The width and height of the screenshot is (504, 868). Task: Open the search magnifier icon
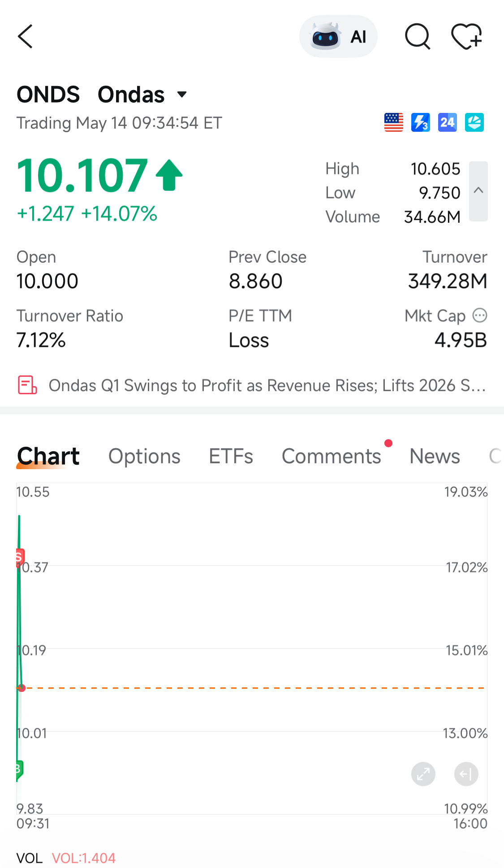[x=418, y=36]
